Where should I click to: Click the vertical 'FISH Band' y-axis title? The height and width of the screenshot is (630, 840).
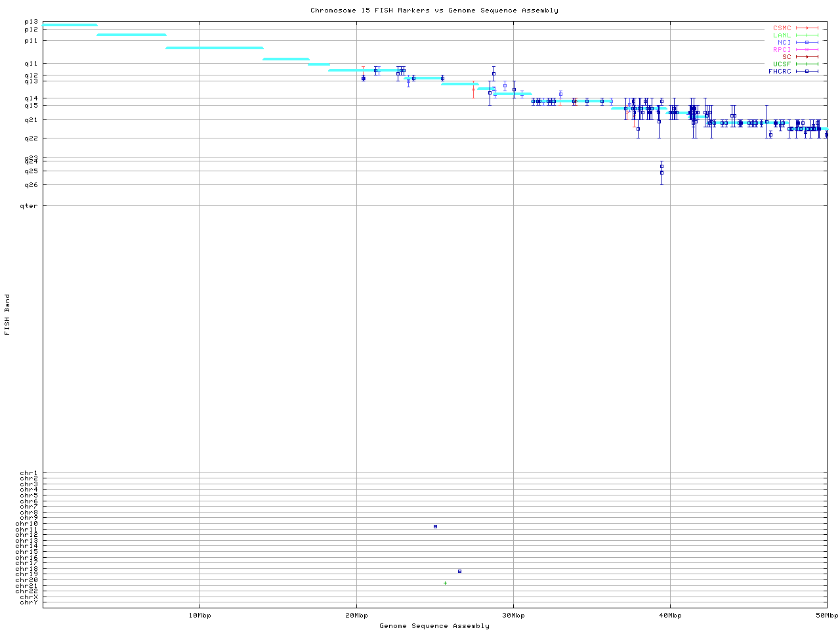pyautogui.click(x=7, y=314)
